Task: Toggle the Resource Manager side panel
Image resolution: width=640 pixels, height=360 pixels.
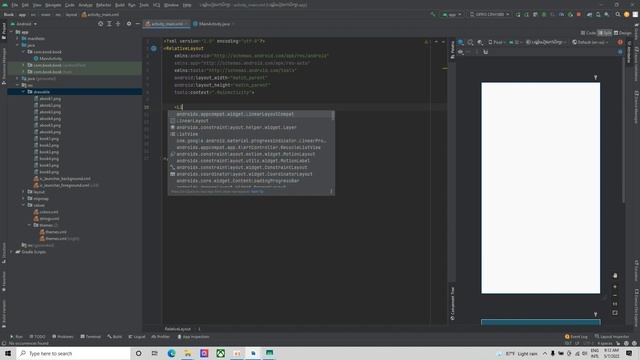Action: tap(4, 66)
